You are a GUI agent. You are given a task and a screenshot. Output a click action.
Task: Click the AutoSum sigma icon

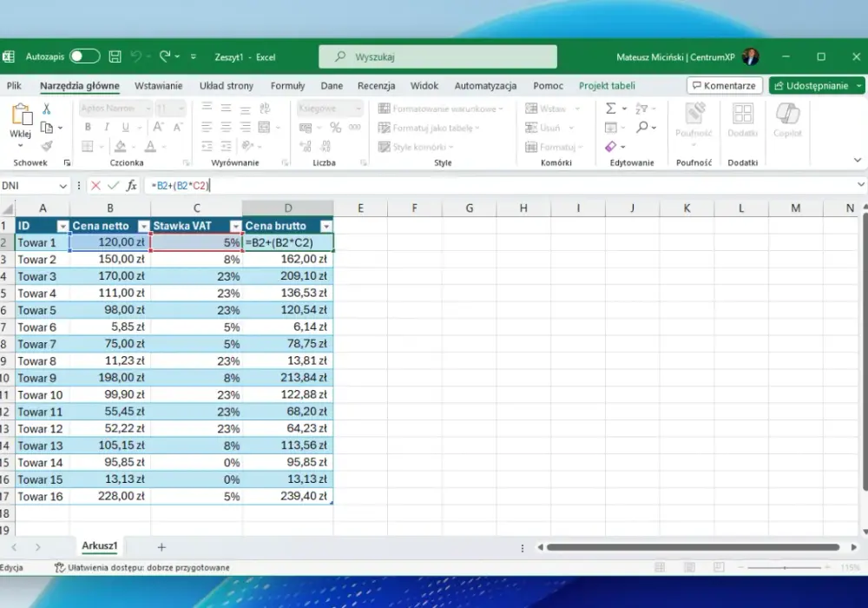[x=610, y=109]
